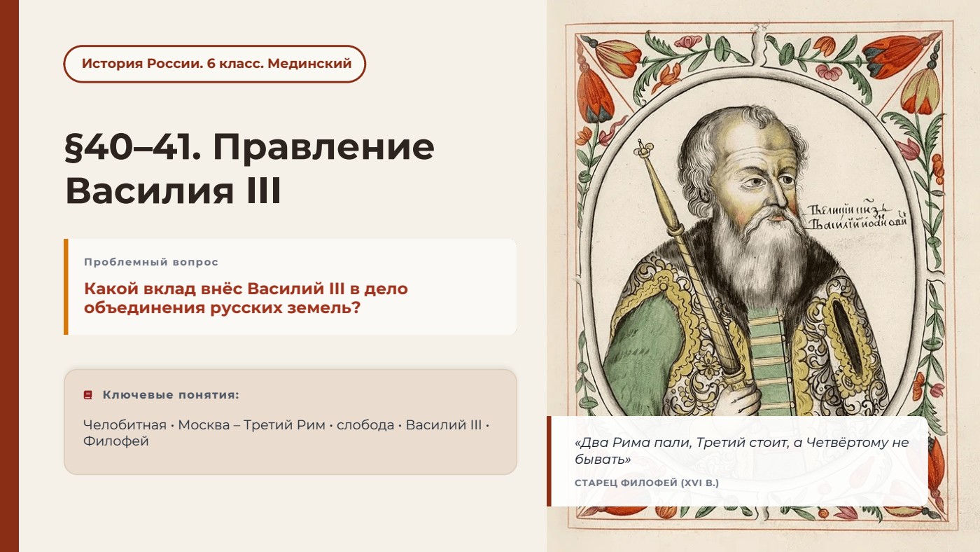The width and height of the screenshot is (980, 552).
Task: Click the История России. 6 класс. Мединский badge
Action: 215,64
